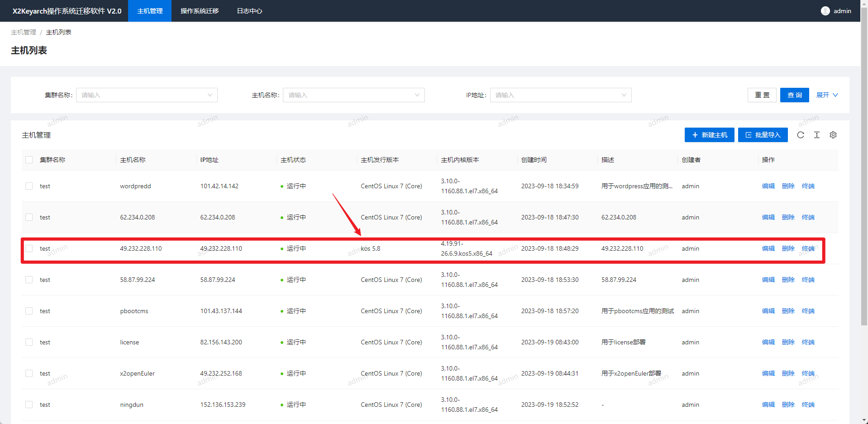The image size is (868, 424).
Task: Click 批量导入 button
Action: coord(763,135)
